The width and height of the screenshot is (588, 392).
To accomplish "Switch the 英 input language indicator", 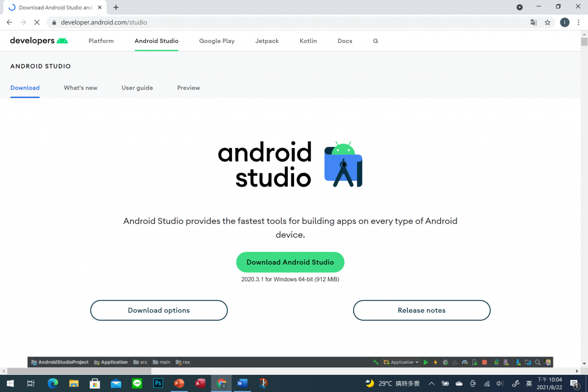I will point(529,383).
